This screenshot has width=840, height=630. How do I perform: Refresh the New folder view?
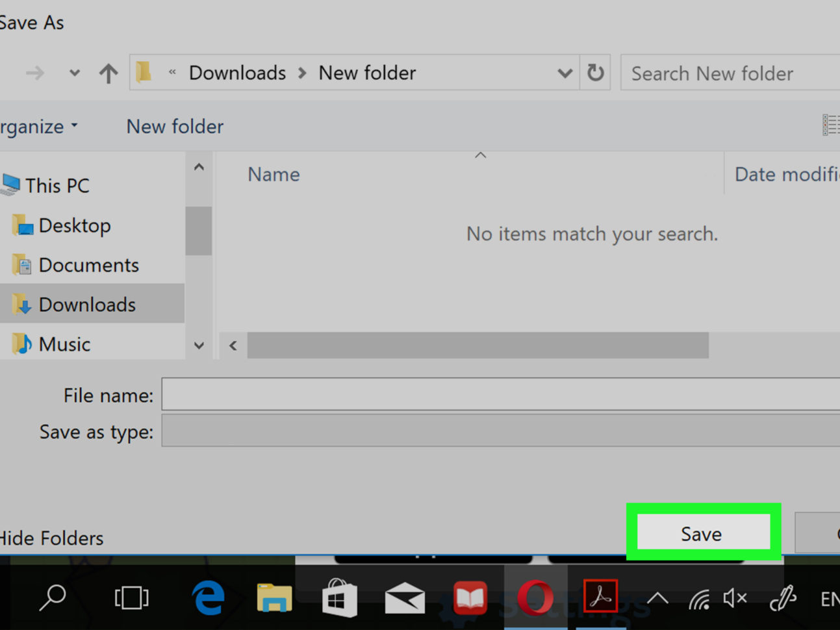[x=595, y=73]
